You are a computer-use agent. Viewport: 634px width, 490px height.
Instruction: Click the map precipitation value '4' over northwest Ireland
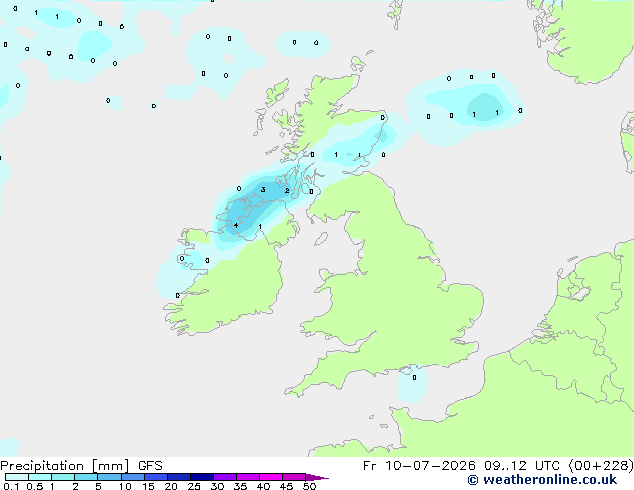[x=236, y=225]
